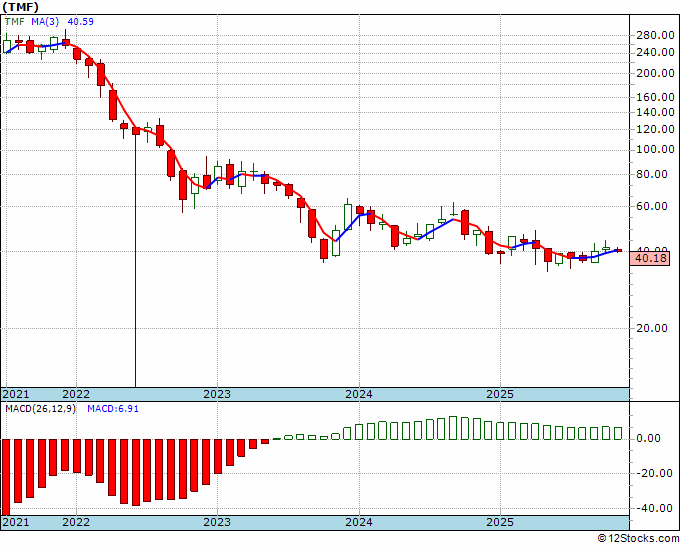680x546 pixels.
Task: Click the 80.00 price axis label
Action: (652, 174)
